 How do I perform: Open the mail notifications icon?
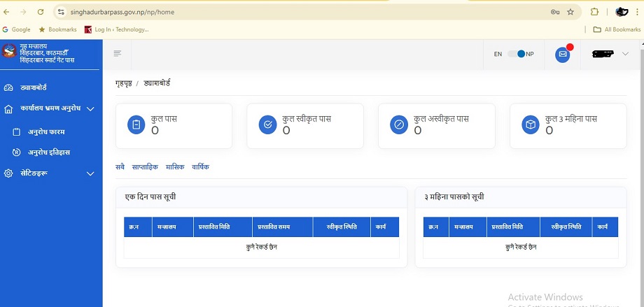(562, 55)
